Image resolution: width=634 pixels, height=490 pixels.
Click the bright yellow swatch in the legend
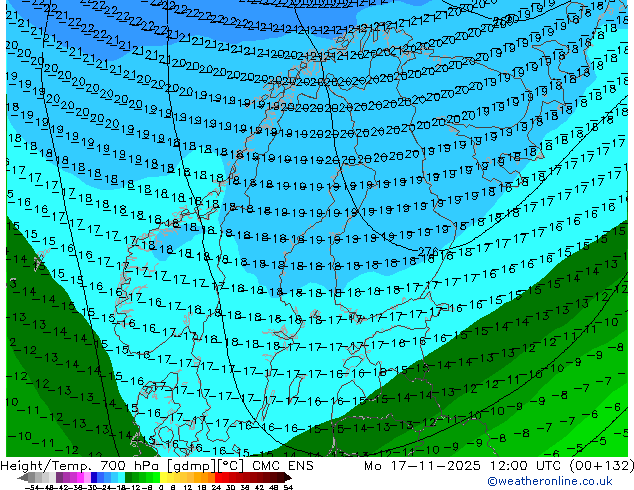(164, 477)
